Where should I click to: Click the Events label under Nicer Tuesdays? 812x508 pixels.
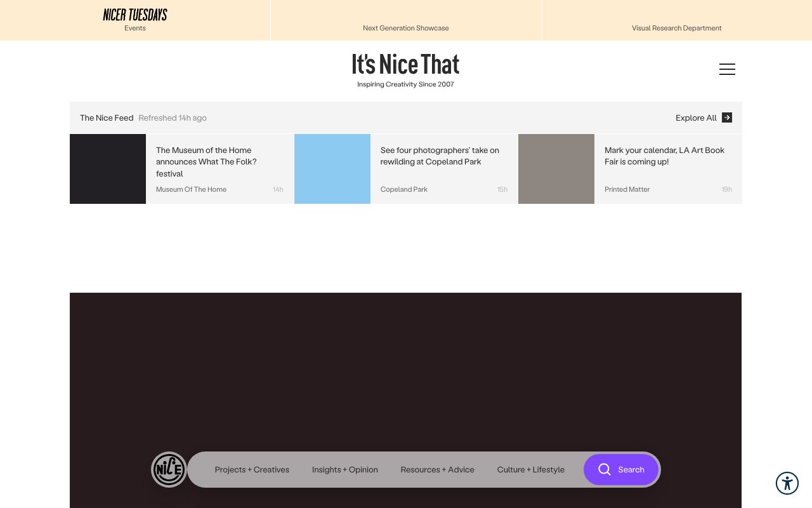click(135, 28)
